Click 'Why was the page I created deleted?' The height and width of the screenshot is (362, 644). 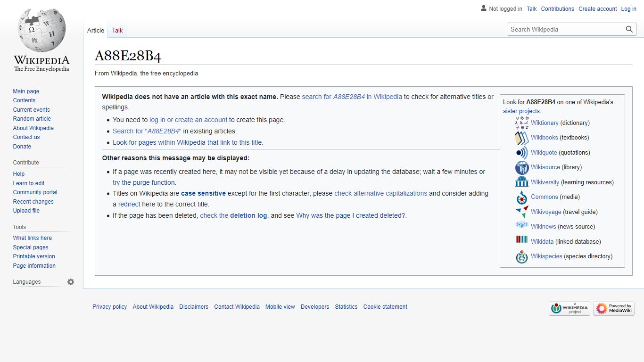coord(351,215)
